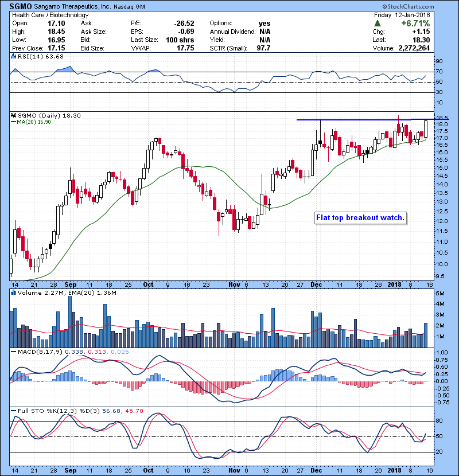The width and height of the screenshot is (459, 476).
Task: Click the Sangamo Therapeutics, Inc. company name
Action: click(73, 6)
